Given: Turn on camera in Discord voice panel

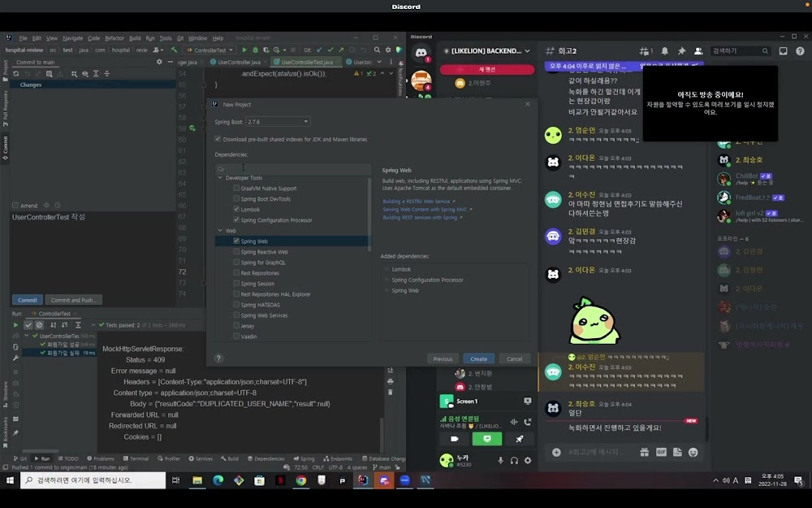Looking at the screenshot, I should point(454,439).
